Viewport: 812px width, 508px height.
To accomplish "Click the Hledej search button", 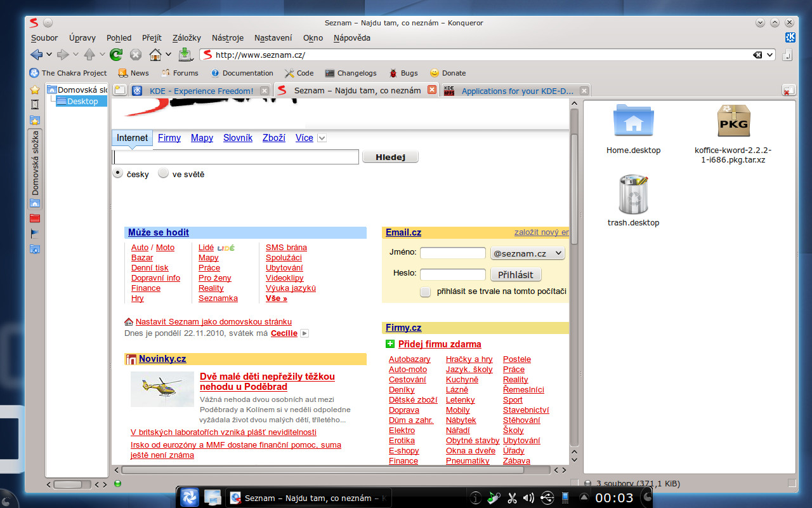I will (390, 157).
